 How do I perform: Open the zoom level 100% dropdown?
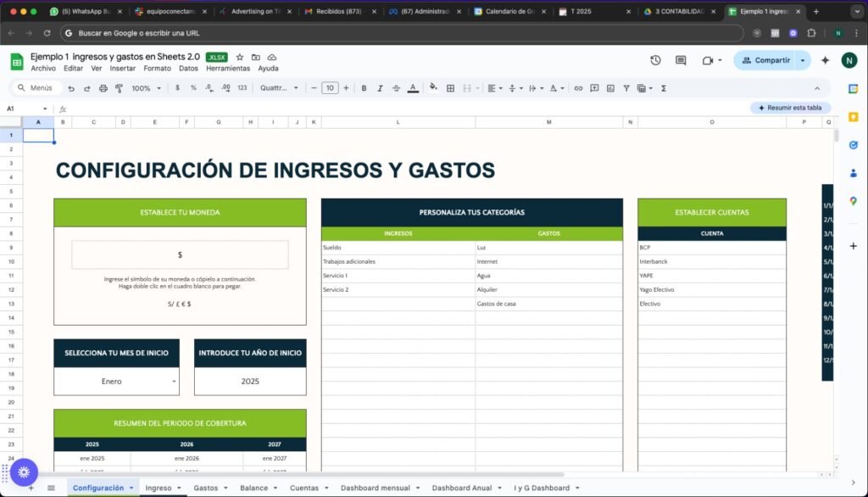(x=146, y=88)
